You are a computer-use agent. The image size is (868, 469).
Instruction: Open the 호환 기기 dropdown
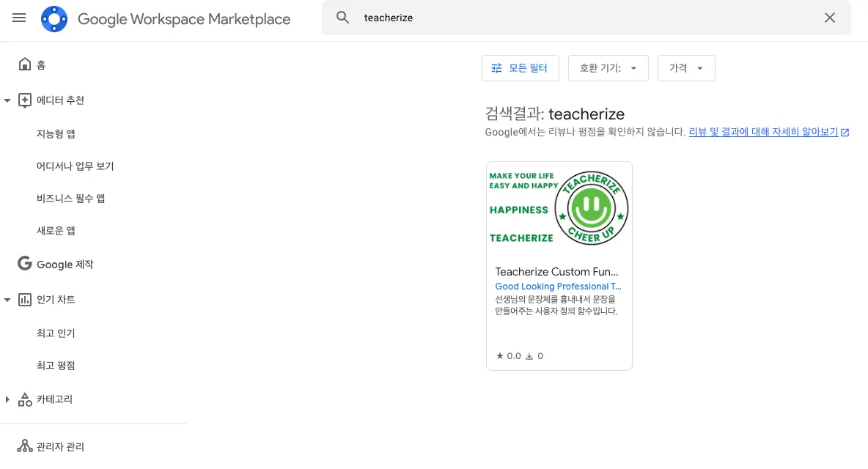point(608,68)
